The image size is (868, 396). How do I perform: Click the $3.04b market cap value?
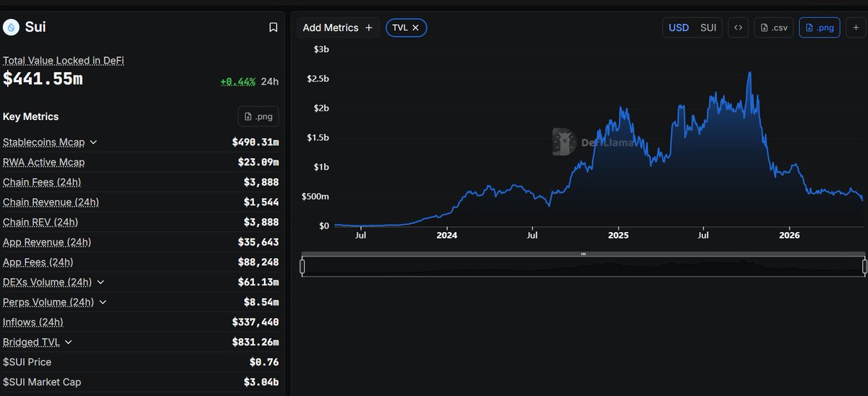(x=261, y=382)
